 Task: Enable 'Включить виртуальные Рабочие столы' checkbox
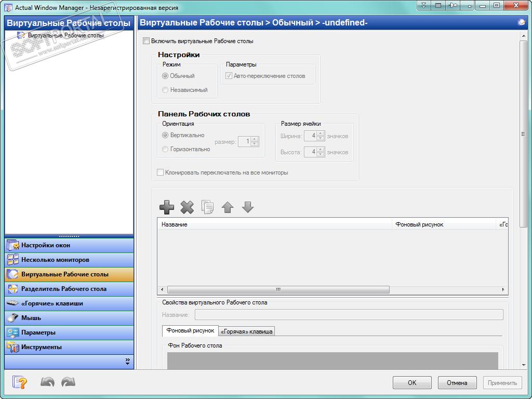click(x=146, y=41)
